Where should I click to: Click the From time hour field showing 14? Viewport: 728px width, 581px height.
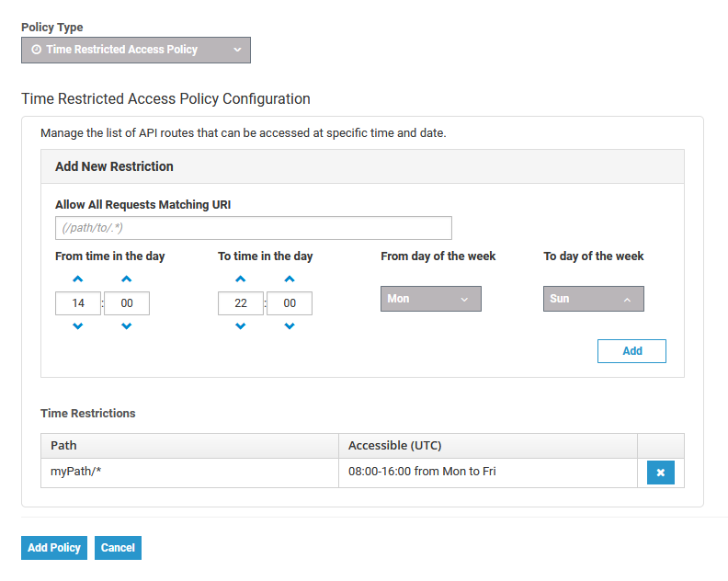[78, 303]
